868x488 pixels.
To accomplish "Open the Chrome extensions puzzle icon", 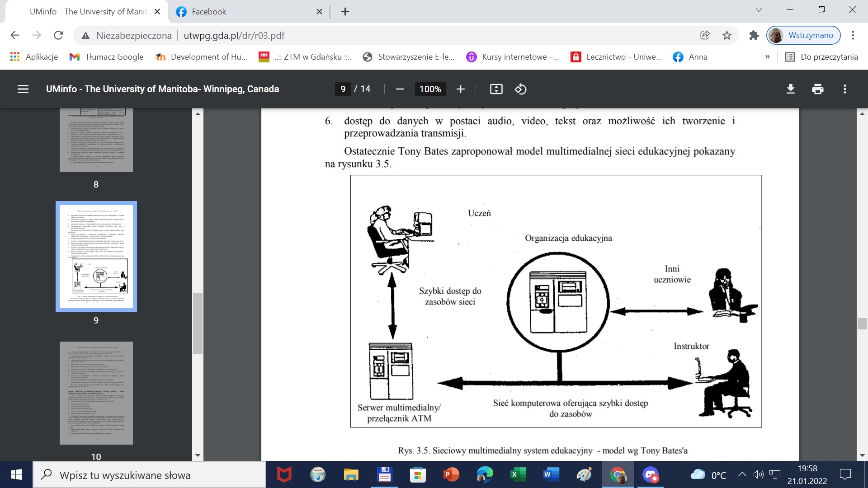I will (x=754, y=35).
